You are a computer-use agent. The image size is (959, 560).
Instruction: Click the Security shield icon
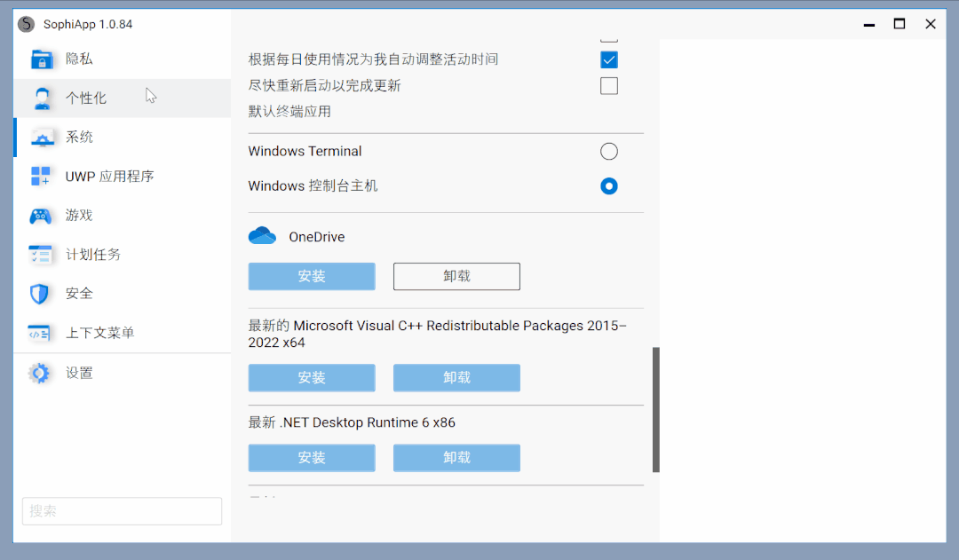40,294
